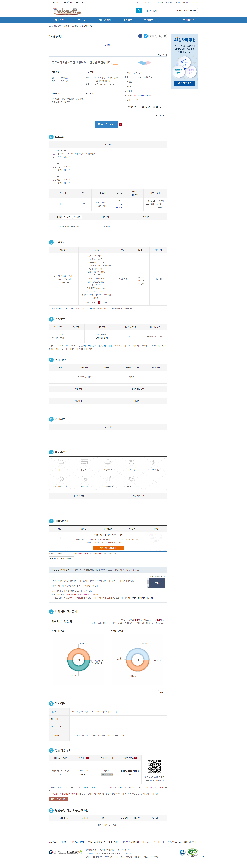Click 워크넷 입사지원 button in 접수방법 cell

[x=101, y=338]
